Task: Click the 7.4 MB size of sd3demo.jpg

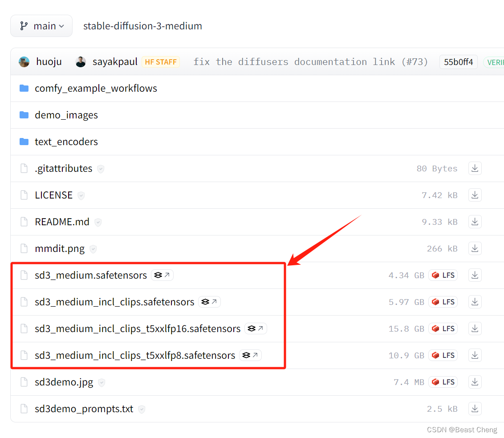Action: coord(409,382)
